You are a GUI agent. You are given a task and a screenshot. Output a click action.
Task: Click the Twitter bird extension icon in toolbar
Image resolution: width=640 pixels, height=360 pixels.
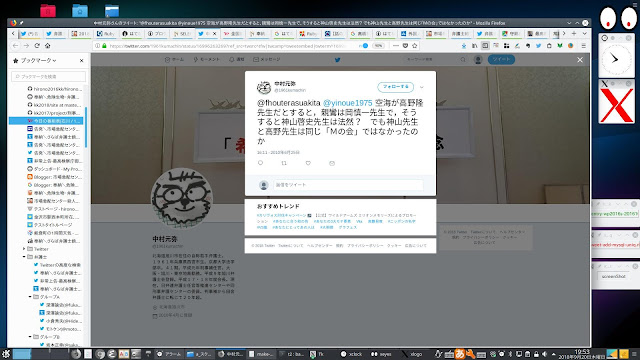538,46
